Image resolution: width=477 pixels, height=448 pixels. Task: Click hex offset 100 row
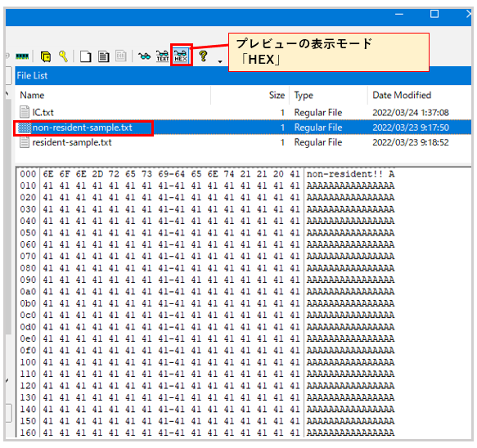[x=28, y=362]
